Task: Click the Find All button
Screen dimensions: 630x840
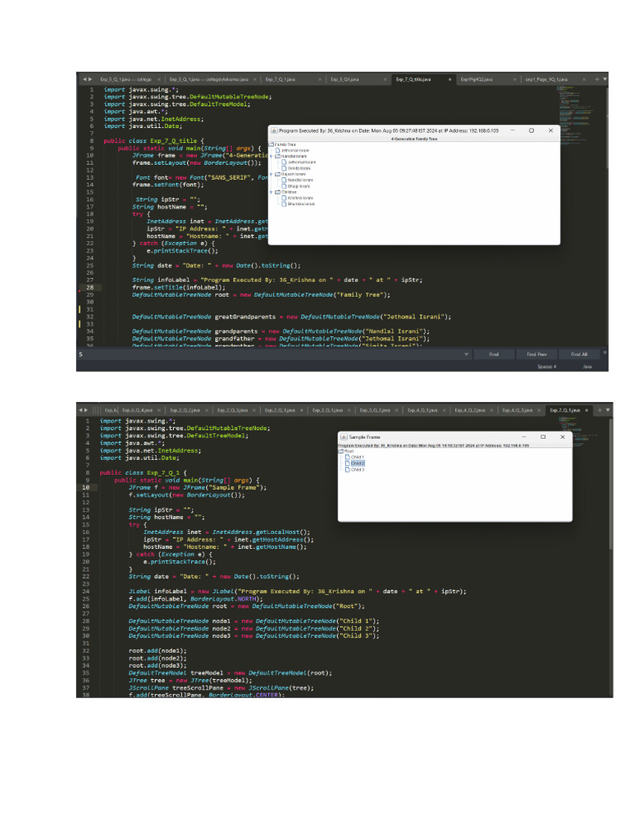Action: tap(579, 354)
